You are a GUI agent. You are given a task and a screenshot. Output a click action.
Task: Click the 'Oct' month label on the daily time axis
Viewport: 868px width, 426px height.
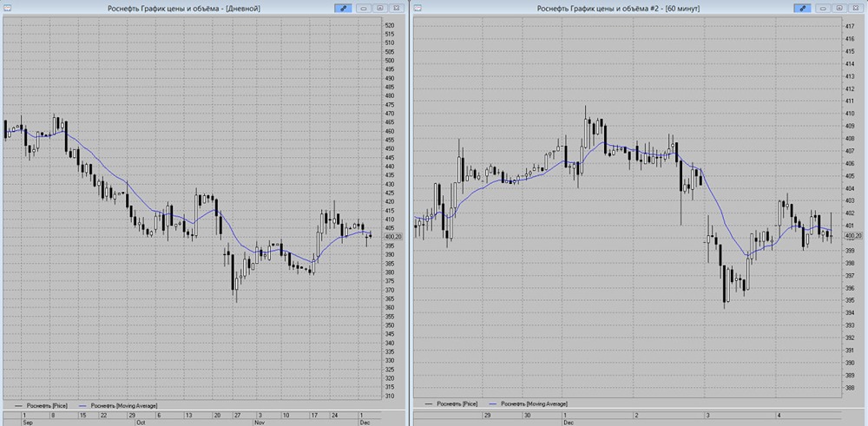click(x=140, y=423)
